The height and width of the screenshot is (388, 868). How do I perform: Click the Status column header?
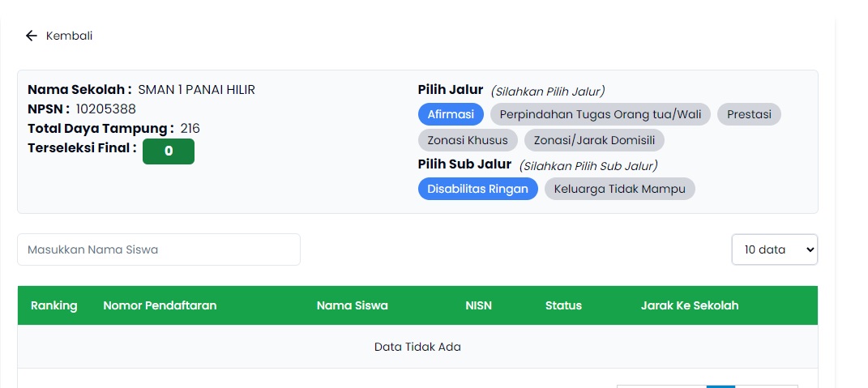pyautogui.click(x=563, y=305)
